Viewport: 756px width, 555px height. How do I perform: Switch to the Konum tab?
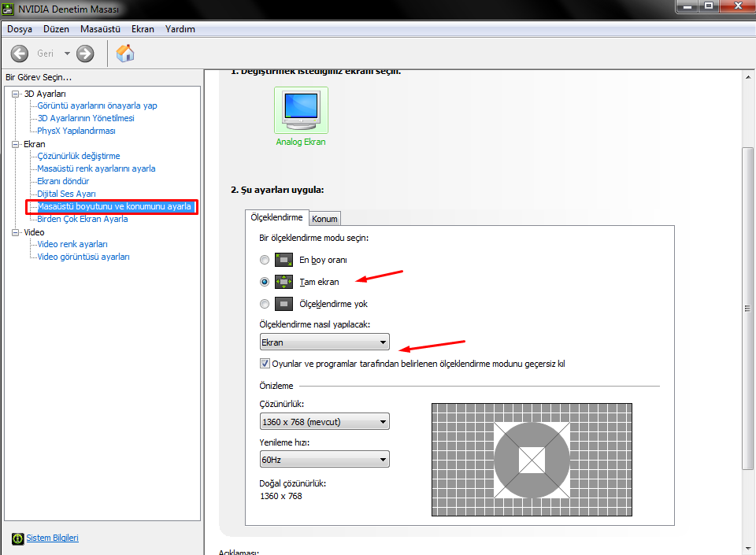(324, 219)
